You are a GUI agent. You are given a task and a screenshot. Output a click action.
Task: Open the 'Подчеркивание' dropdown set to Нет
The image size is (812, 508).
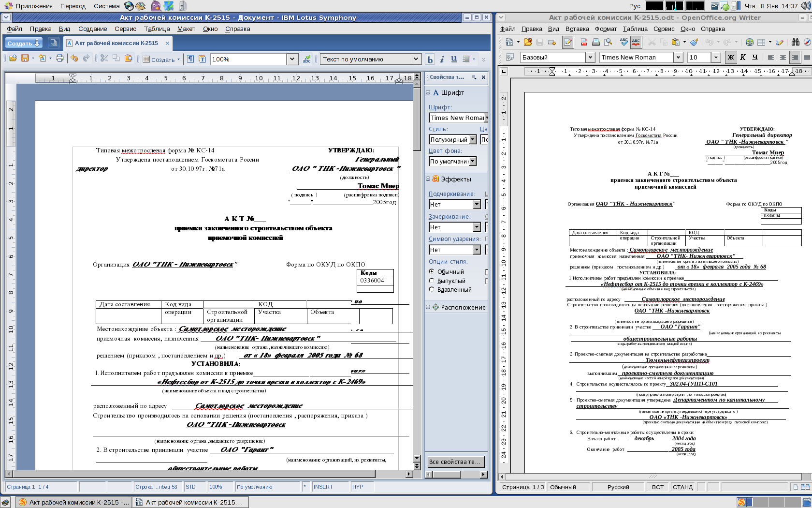477,204
